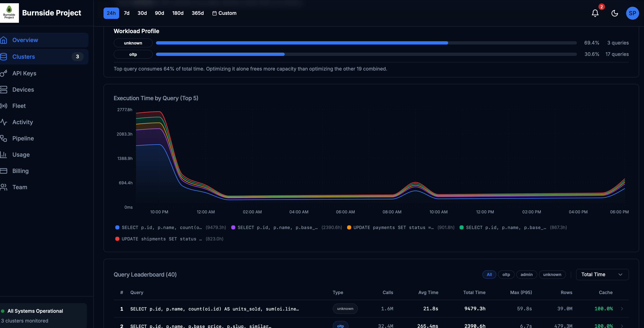Go to Devices in sidebar
The width and height of the screenshot is (644, 328).
pos(23,89)
